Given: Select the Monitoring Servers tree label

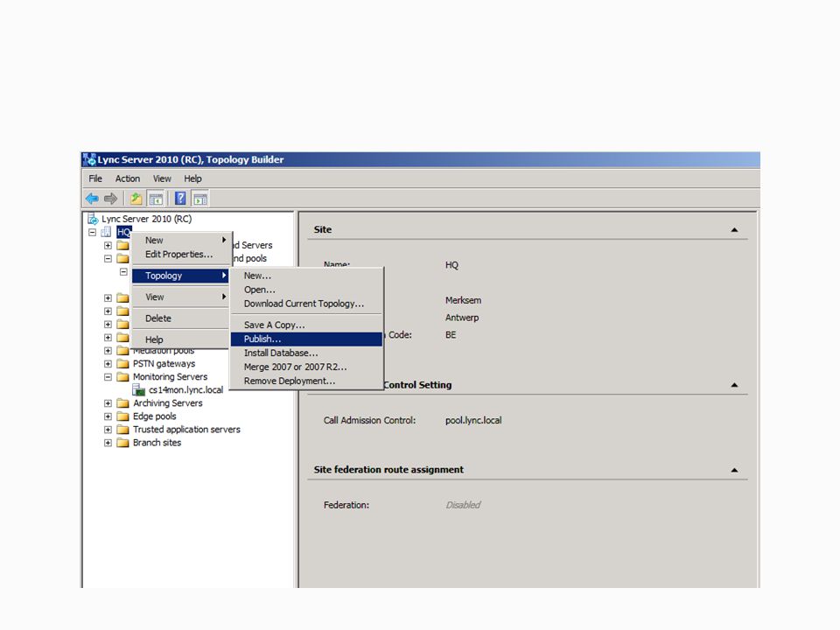Looking at the screenshot, I should point(170,376).
